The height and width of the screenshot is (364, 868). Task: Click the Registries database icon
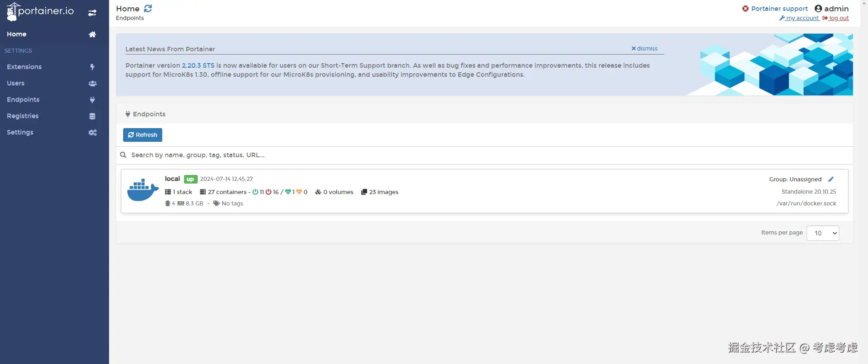click(x=92, y=116)
